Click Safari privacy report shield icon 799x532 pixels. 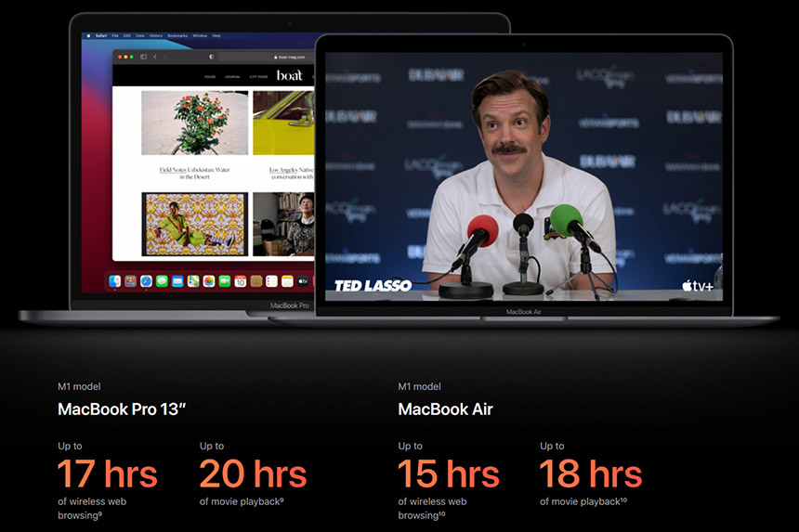coord(212,57)
